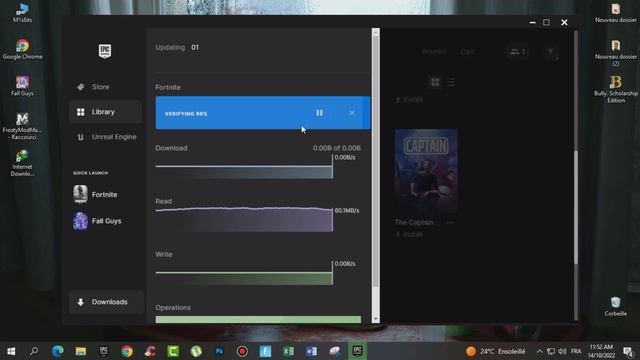
Task: Open The Captain more options menu
Action: click(x=450, y=222)
